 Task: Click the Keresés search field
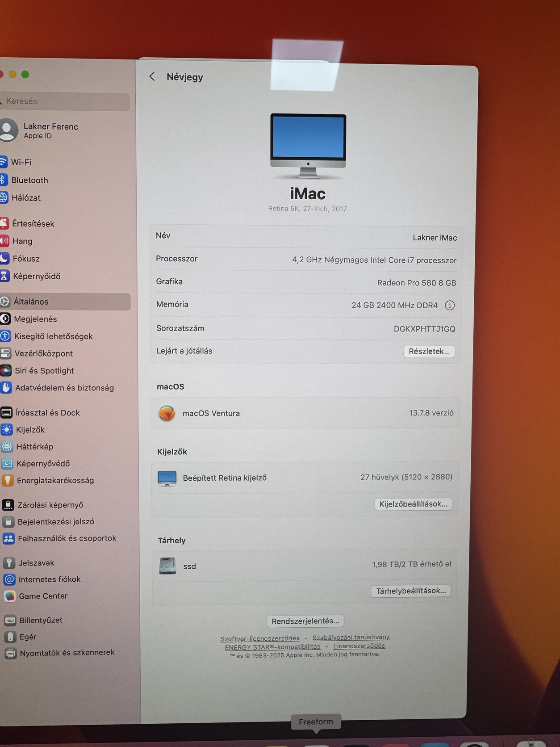(65, 101)
